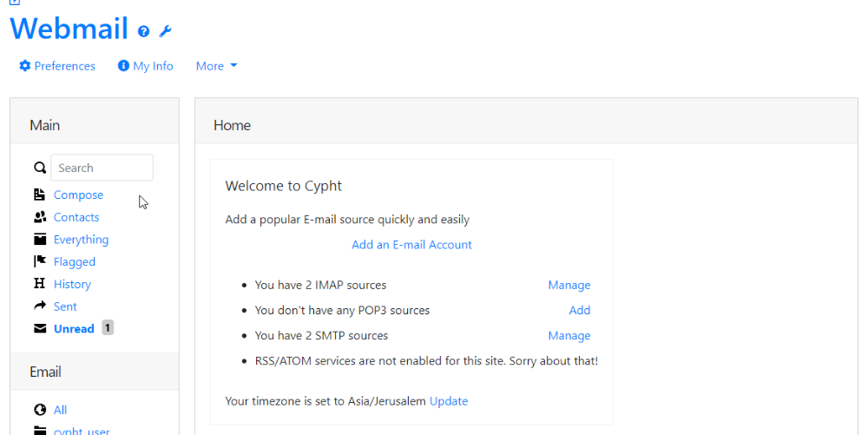Click the search magnifier icon

pyautogui.click(x=40, y=168)
